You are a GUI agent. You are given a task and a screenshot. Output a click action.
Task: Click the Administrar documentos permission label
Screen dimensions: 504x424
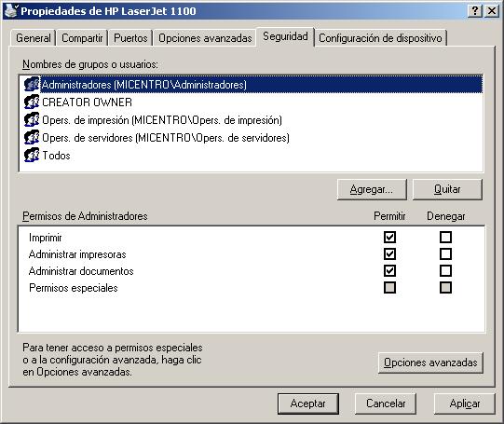pyautogui.click(x=81, y=271)
